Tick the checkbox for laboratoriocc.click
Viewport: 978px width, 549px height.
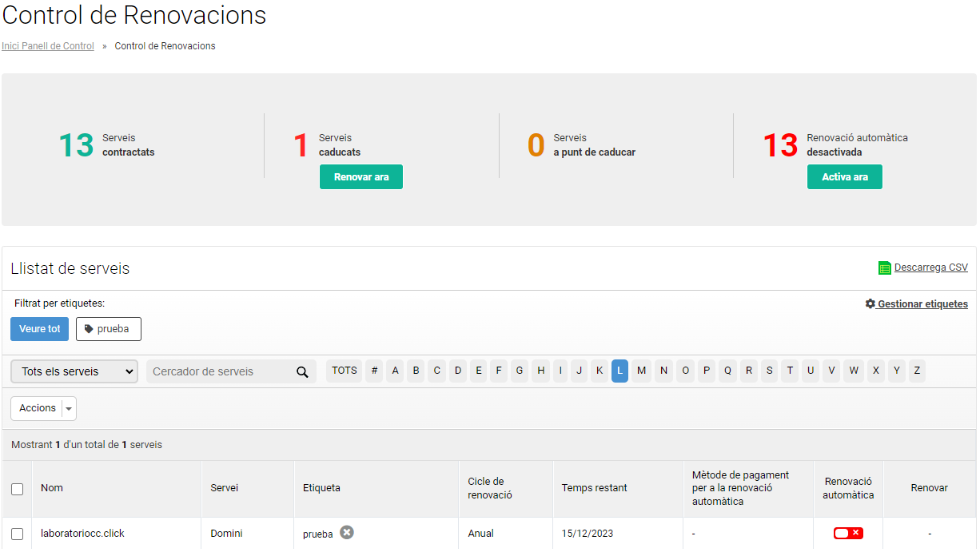(x=17, y=533)
